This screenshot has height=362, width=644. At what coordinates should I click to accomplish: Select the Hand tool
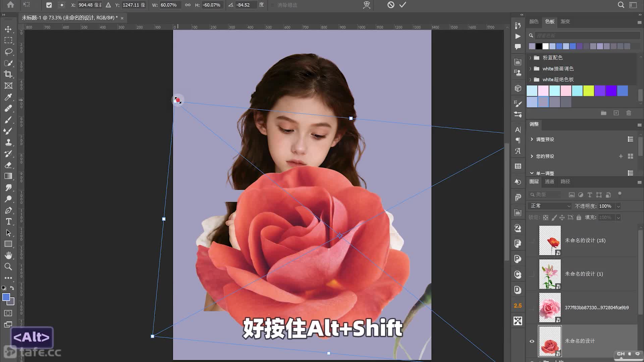pos(8,255)
